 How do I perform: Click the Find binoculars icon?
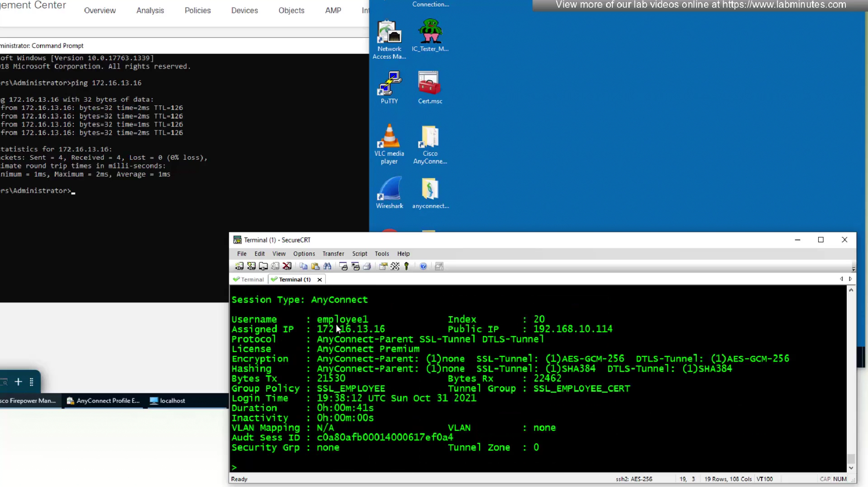[x=327, y=266]
